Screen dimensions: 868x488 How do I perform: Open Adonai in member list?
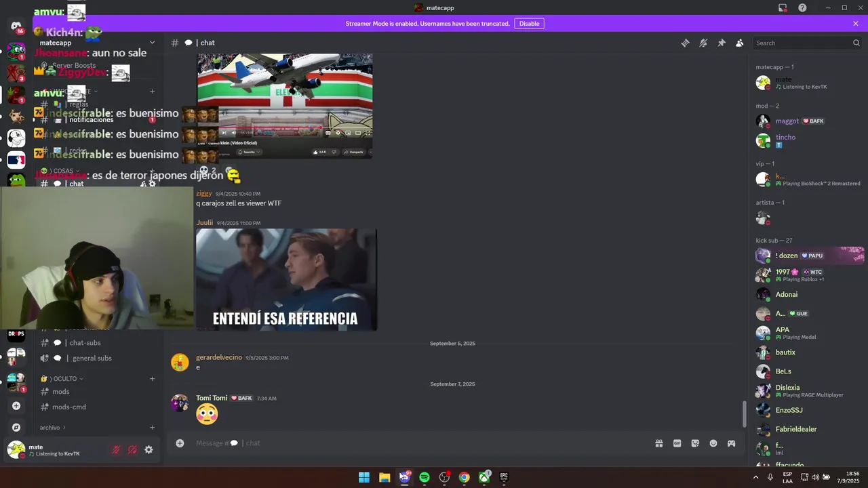click(809, 294)
